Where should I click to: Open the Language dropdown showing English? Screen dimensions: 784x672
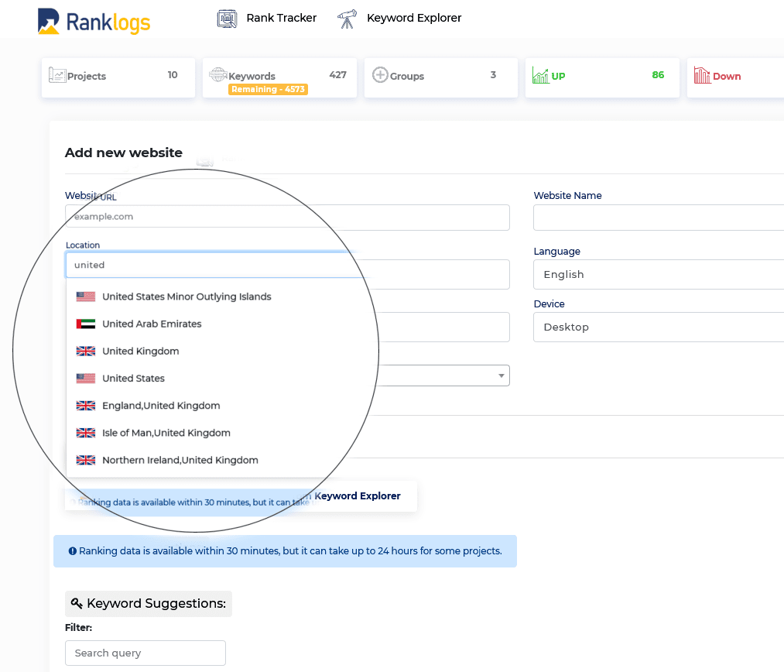tap(659, 275)
